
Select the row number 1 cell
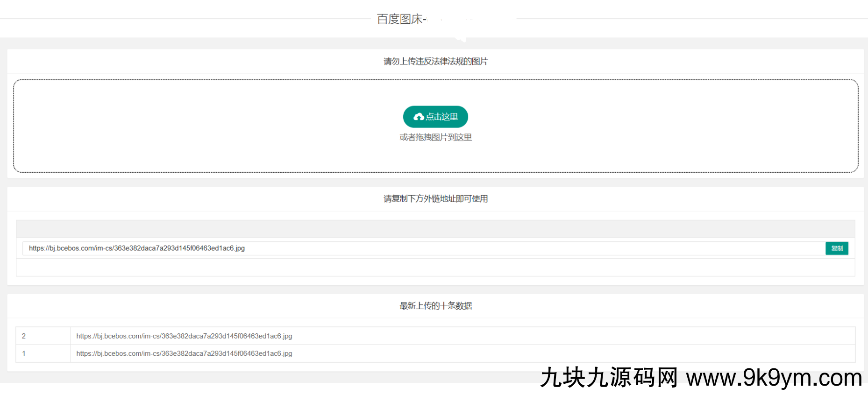43,353
